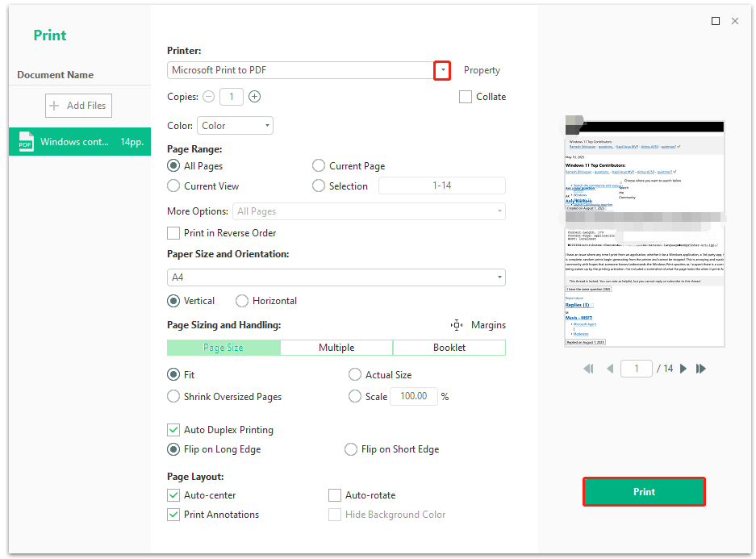Image resolution: width=756 pixels, height=559 pixels.
Task: Click the PDF file icon in document list
Action: (x=26, y=142)
